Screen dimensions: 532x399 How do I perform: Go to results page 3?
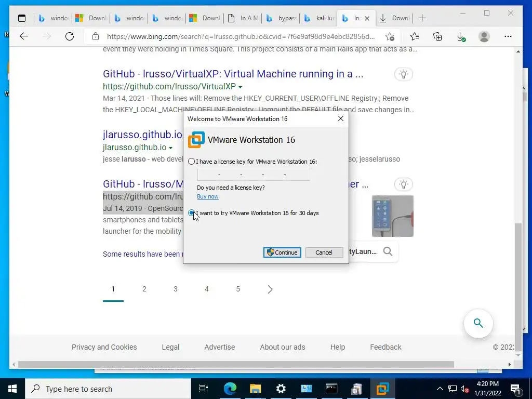point(176,289)
